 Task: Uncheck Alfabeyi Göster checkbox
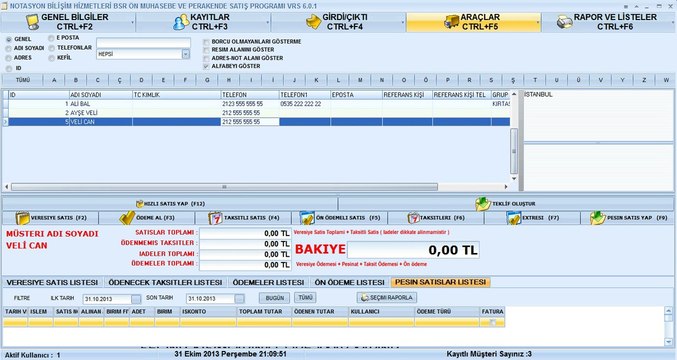coord(206,66)
